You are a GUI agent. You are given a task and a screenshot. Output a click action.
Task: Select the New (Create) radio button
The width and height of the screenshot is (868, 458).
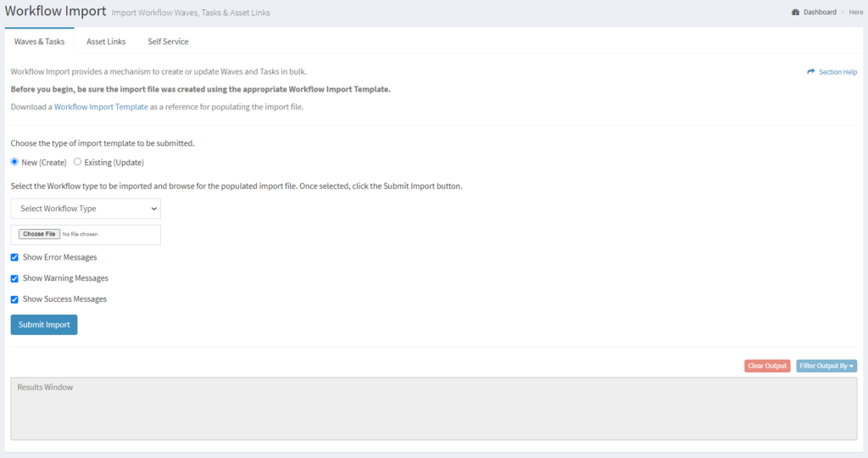14,162
